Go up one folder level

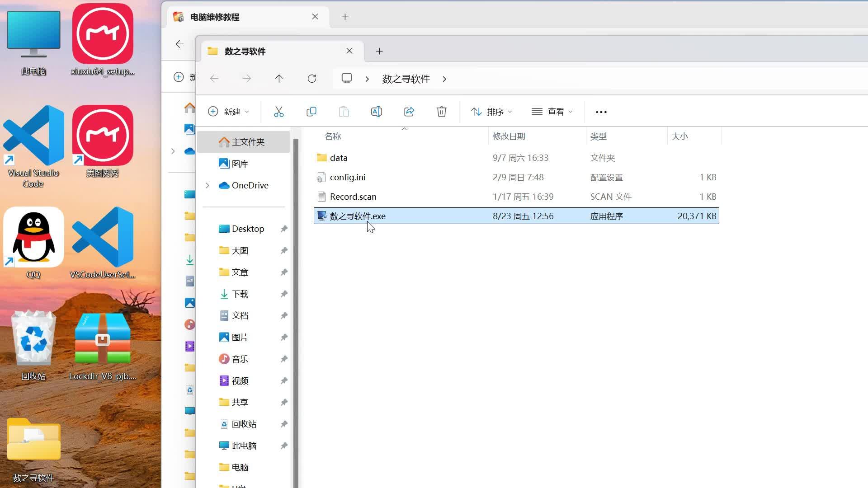click(x=279, y=79)
